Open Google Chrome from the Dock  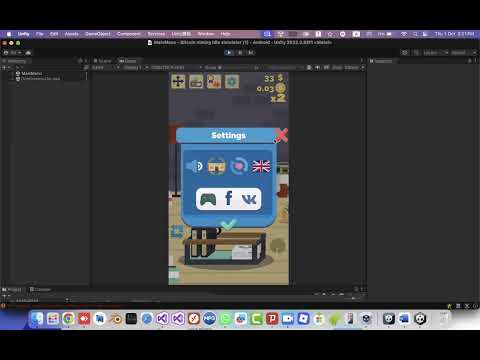pyautogui.click(x=68, y=319)
